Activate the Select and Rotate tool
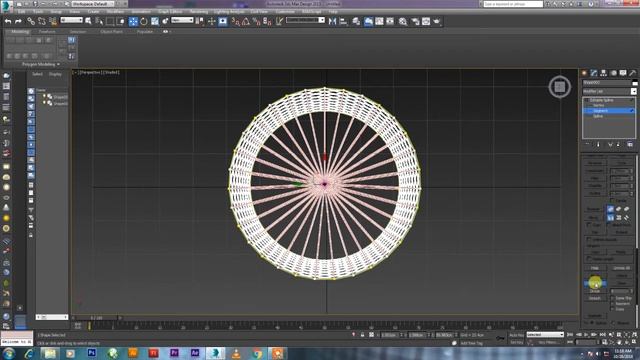The width and height of the screenshot is (640, 360). pos(144,21)
